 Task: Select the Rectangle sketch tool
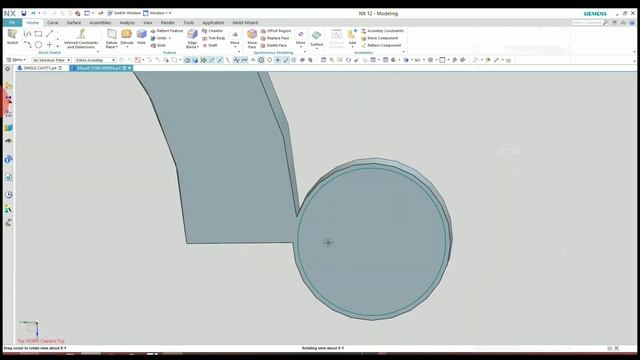(x=38, y=33)
